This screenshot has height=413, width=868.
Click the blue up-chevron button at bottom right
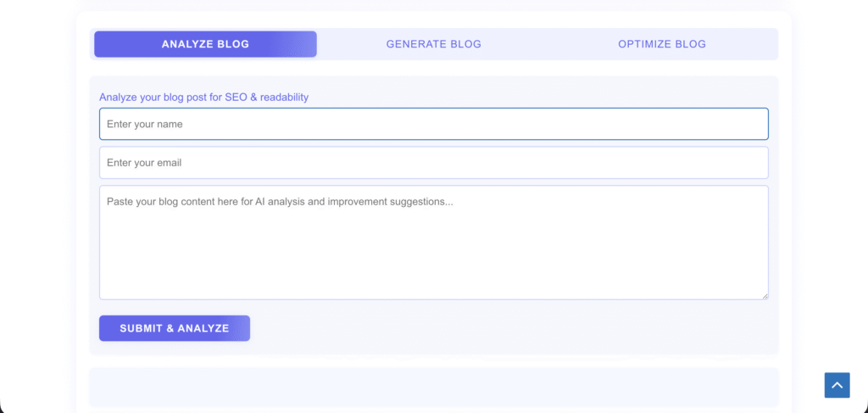click(x=837, y=385)
